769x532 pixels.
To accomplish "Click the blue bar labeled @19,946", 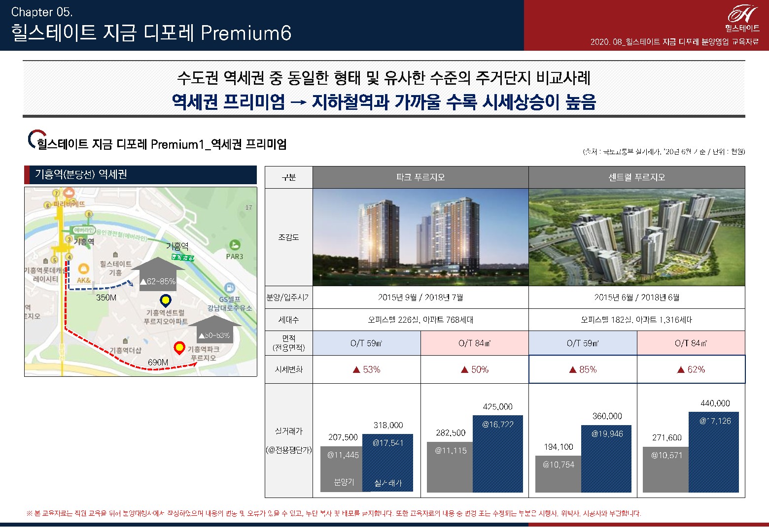I will pyautogui.click(x=606, y=459).
